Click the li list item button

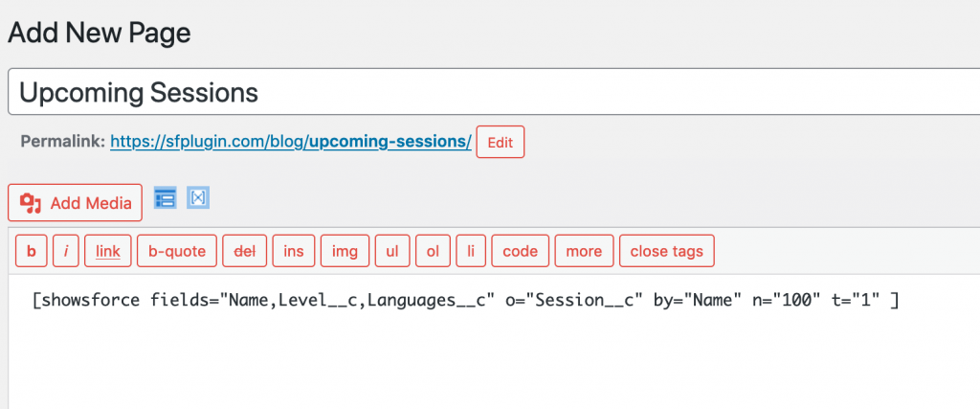tap(471, 251)
